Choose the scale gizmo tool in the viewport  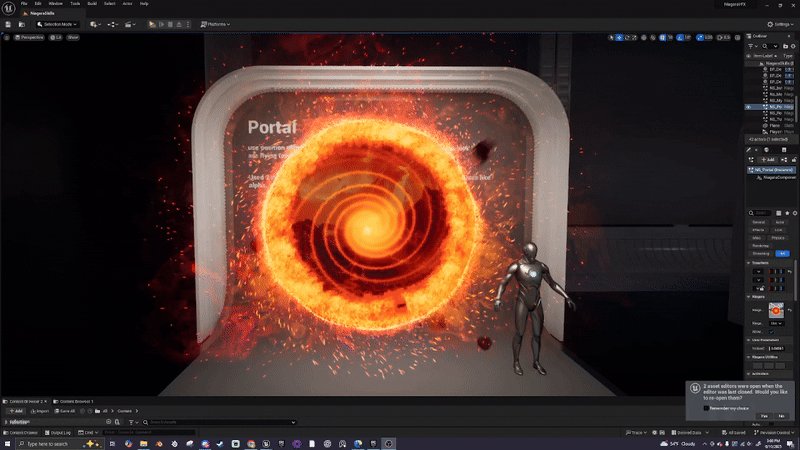tap(634, 37)
